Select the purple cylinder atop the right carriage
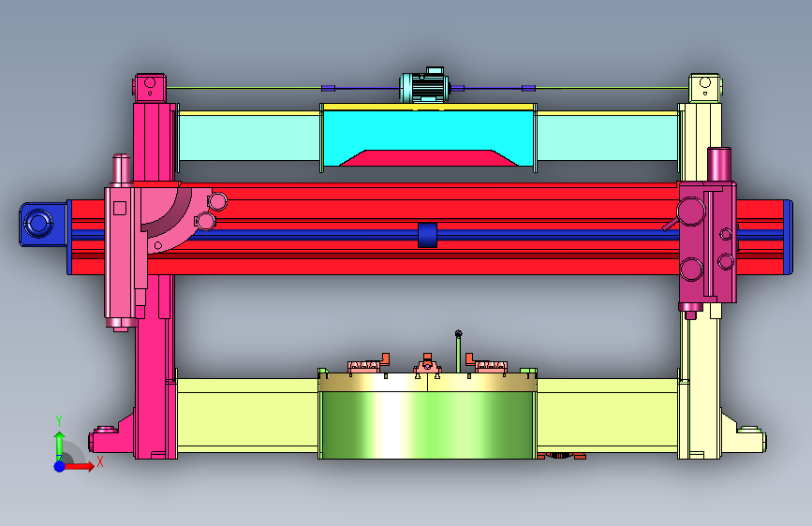812x526 pixels. pos(719,164)
